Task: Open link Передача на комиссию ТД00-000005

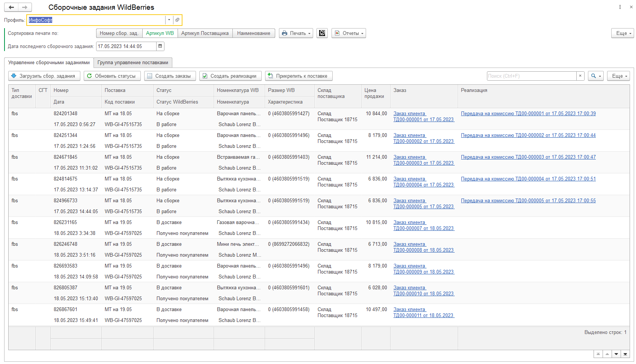Action: click(x=528, y=201)
